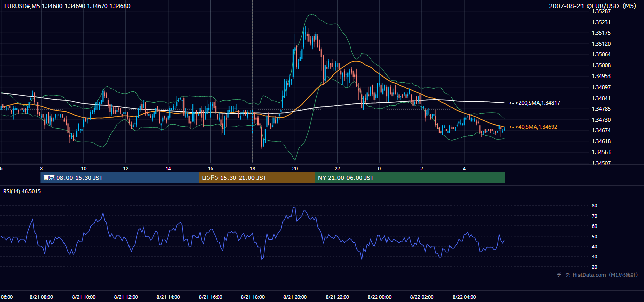Click hour marker 16 under price chart
Screen dimensions: 644x302
(211, 168)
